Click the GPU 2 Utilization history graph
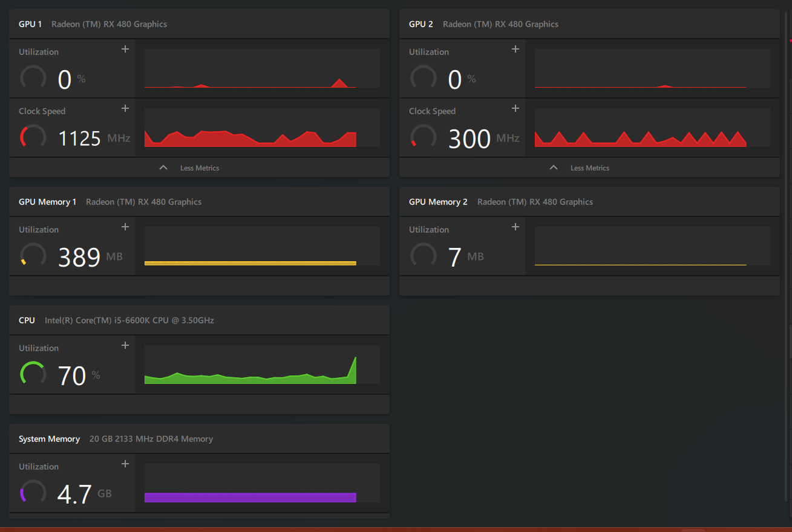Viewport: 792px width, 532px height. pos(652,68)
